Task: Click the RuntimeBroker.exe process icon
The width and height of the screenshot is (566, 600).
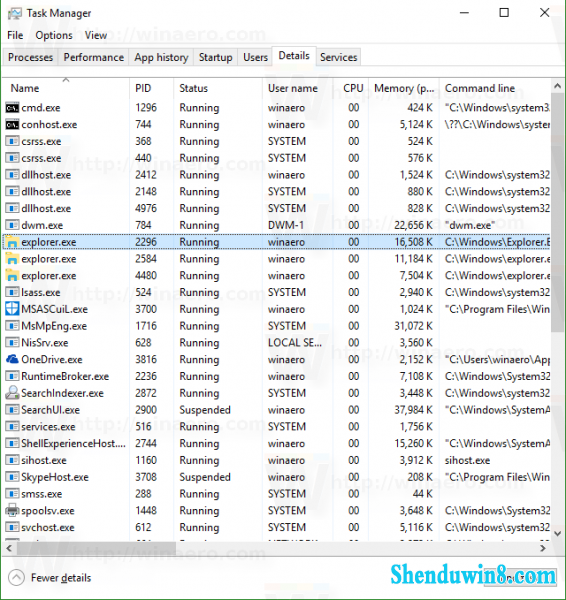Action: 12,377
